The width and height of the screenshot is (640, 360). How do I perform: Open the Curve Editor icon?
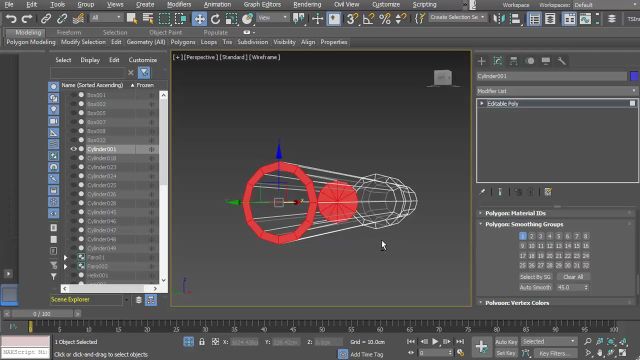[x=585, y=19]
